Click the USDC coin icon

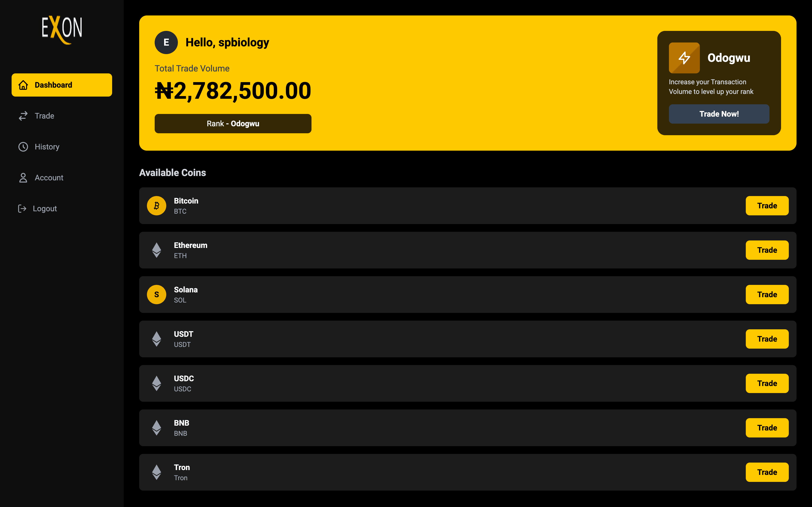[156, 383]
